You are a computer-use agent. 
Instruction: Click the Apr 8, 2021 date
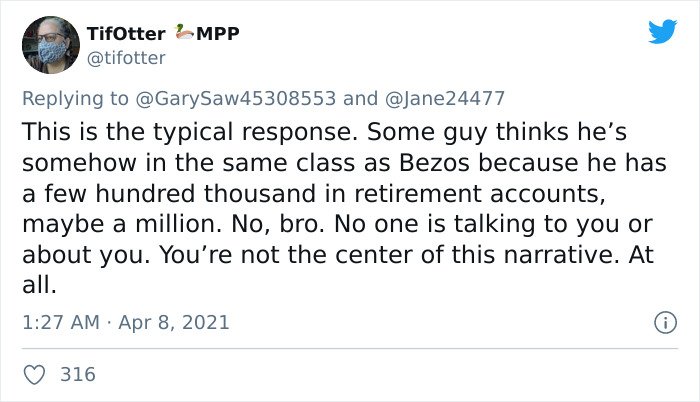pos(174,322)
